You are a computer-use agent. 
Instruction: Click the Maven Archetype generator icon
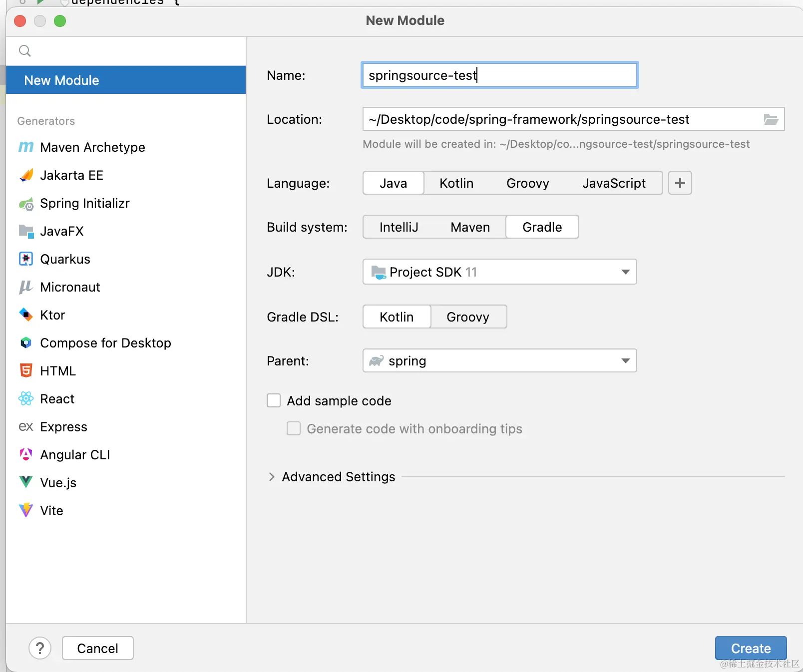pos(26,147)
